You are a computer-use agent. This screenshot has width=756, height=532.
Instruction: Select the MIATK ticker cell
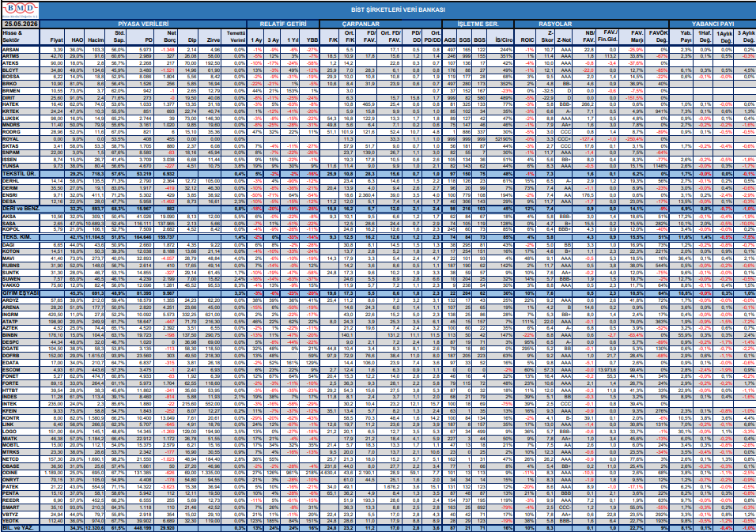tap(21, 438)
